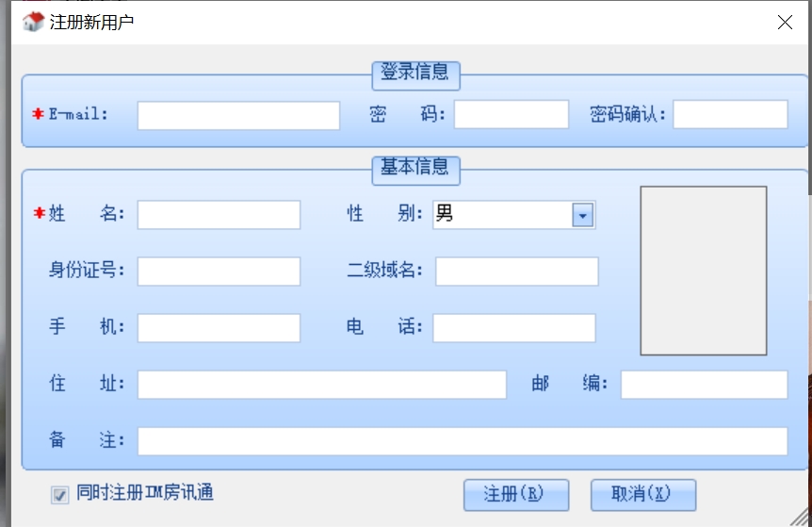The height and width of the screenshot is (527, 812).
Task: Click the 取消(X) button
Action: [642, 495]
